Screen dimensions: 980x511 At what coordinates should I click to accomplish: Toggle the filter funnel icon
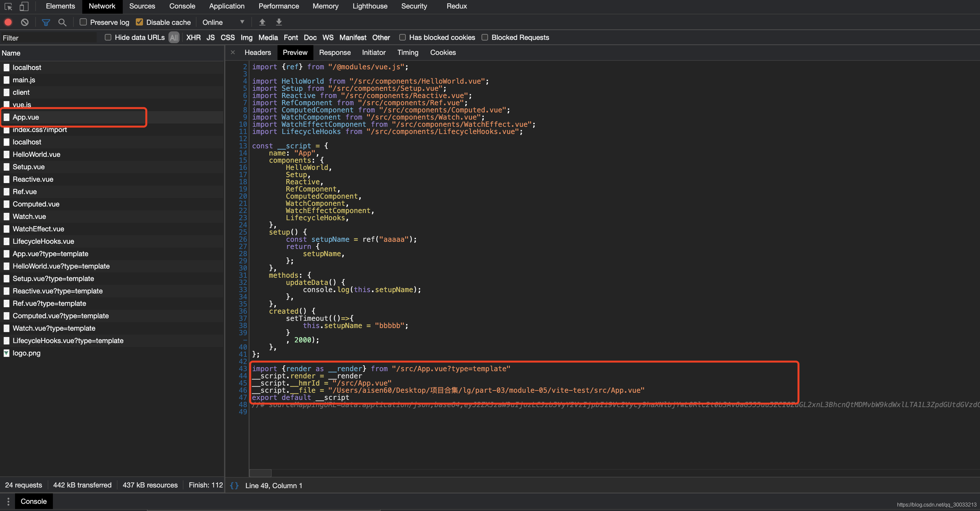pos(46,22)
